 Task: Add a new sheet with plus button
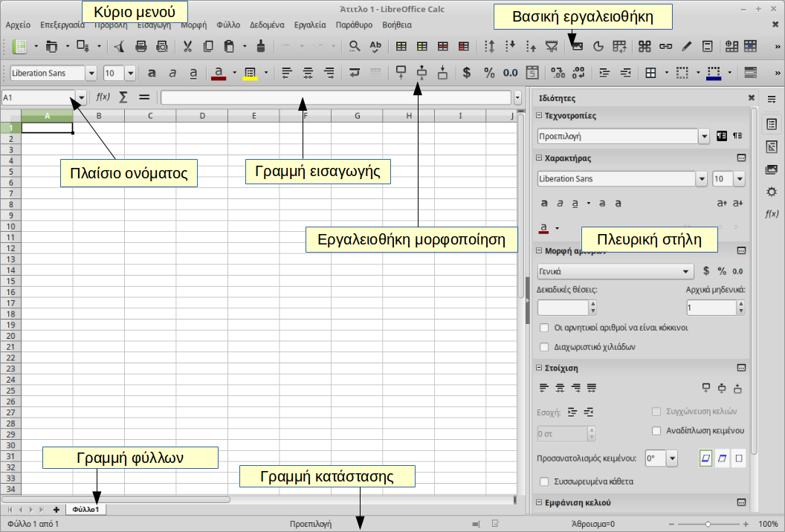coord(56,510)
